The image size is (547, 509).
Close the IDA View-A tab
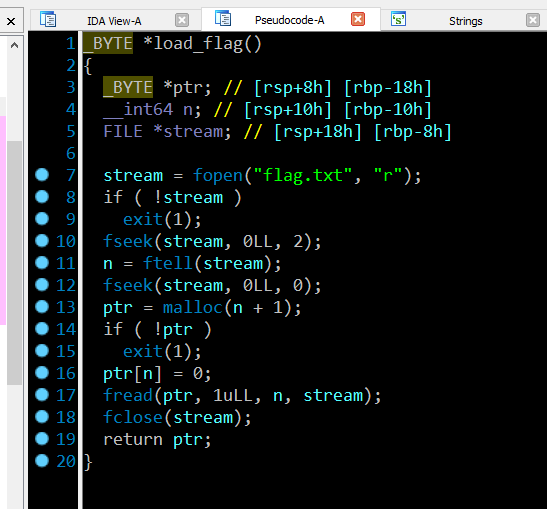click(x=182, y=20)
